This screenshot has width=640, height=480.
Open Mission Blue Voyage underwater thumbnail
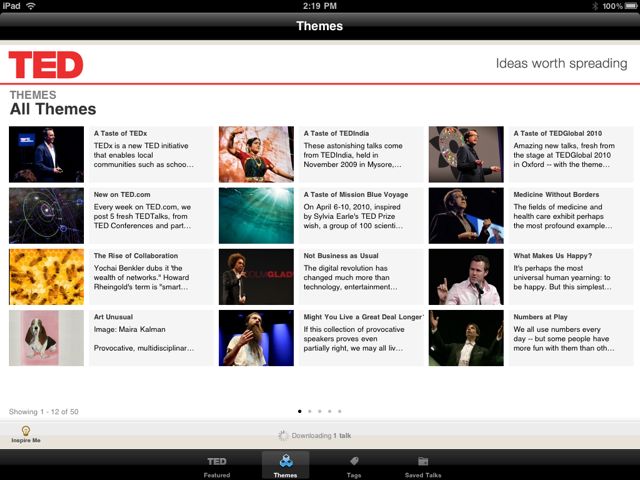[256, 216]
